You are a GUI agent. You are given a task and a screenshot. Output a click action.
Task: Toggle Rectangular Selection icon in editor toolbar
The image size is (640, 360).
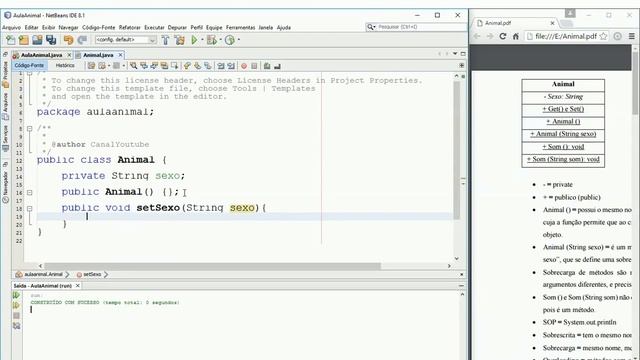coord(174,66)
